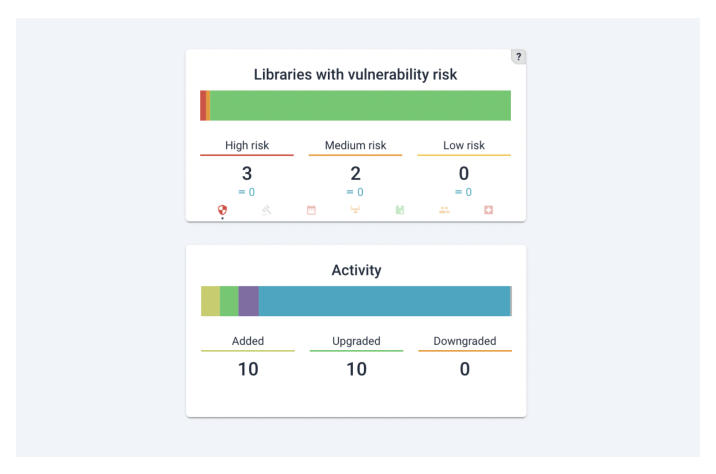Click the Upgraded activity label

point(356,341)
